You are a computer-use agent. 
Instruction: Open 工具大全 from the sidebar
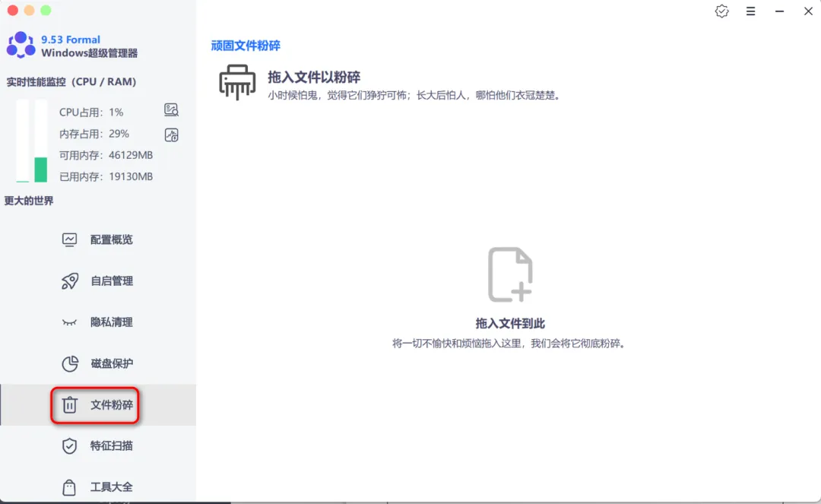tap(98, 487)
